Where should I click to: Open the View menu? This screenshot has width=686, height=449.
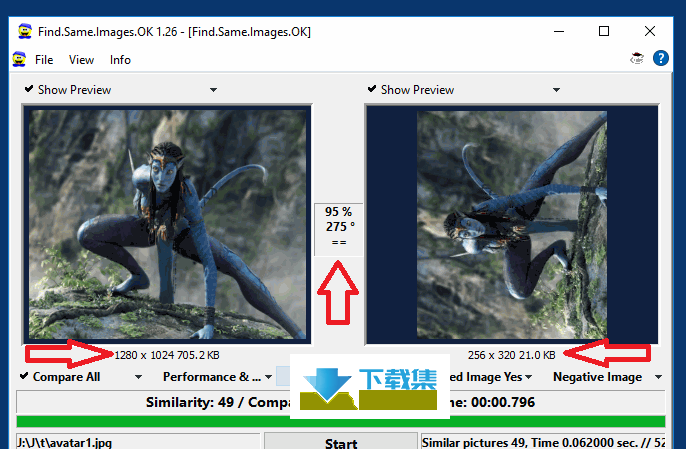[81, 60]
